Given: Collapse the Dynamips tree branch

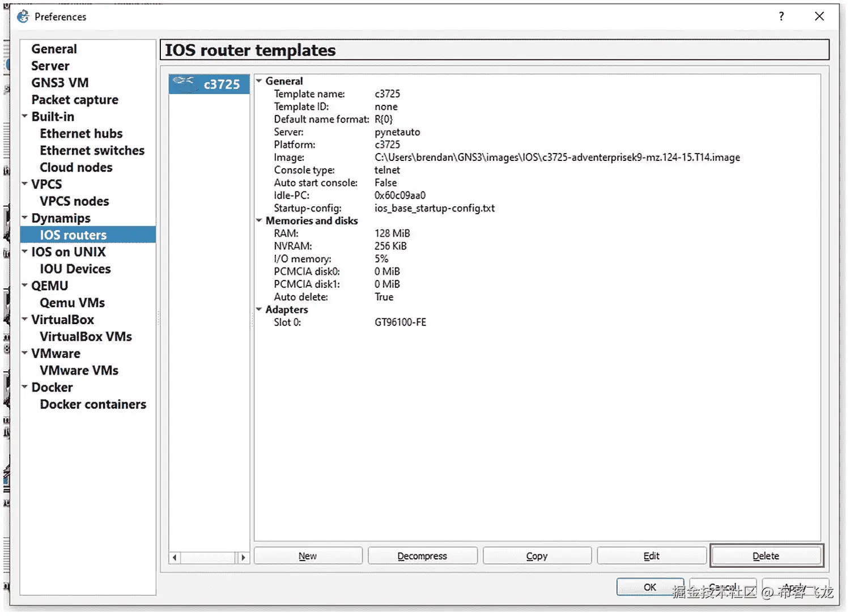Looking at the screenshot, I should [25, 218].
